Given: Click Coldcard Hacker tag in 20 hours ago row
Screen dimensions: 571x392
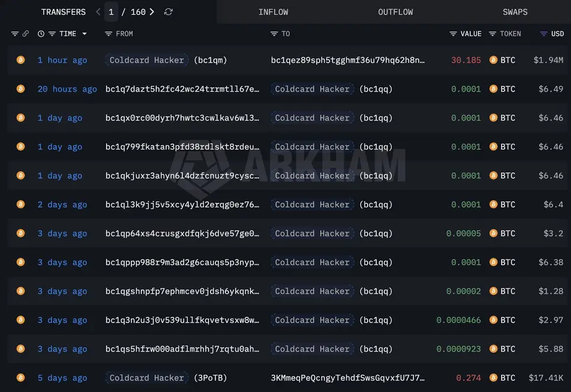Looking at the screenshot, I should pos(312,89).
